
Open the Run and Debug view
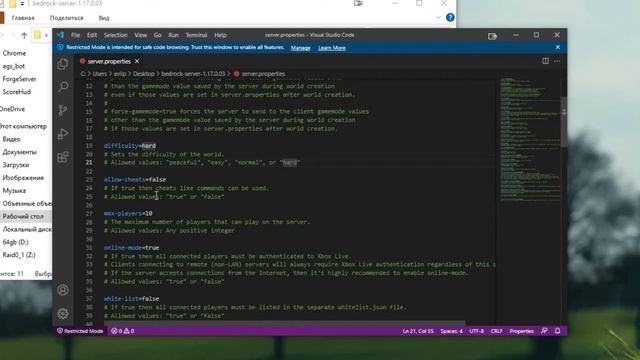pos(62,134)
